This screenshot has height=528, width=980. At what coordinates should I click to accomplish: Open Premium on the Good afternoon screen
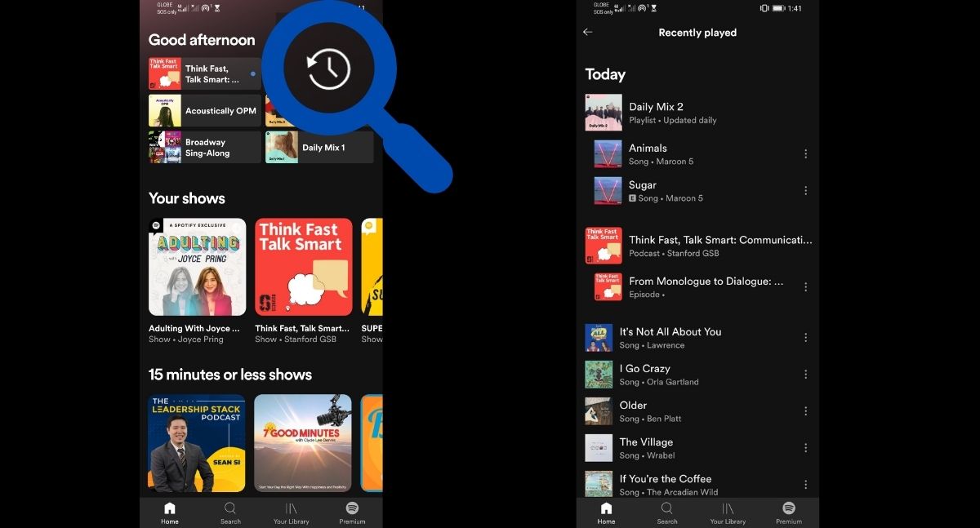pyautogui.click(x=352, y=513)
